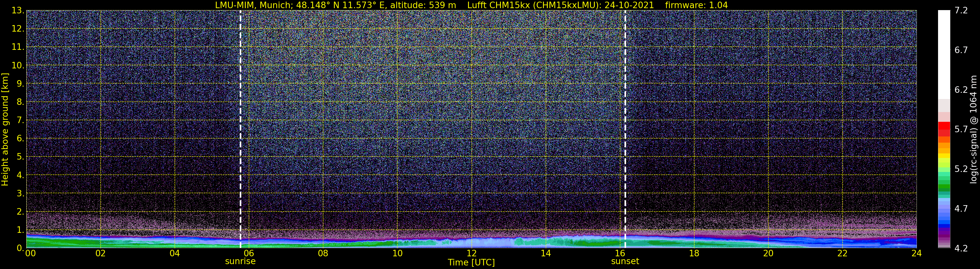980x269 pixels.
Task: Click the colorbar label 'log(rc-signal) @ 1064 nm'
Action: click(973, 129)
